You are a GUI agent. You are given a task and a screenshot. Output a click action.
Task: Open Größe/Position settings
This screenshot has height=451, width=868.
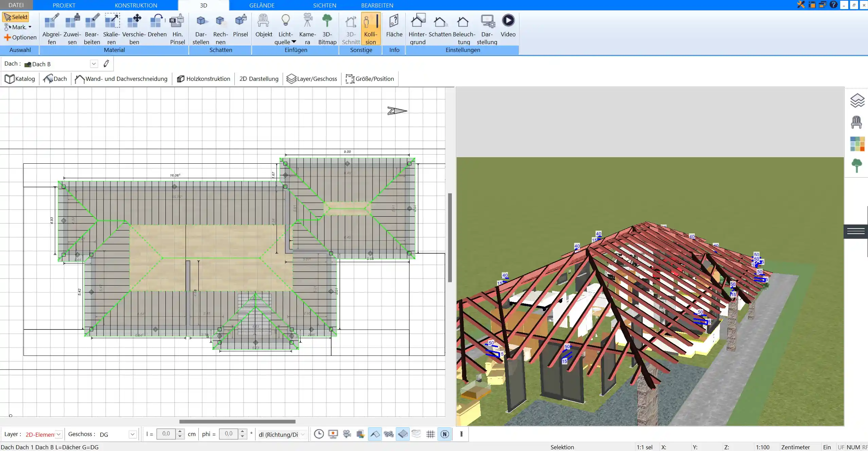click(370, 79)
